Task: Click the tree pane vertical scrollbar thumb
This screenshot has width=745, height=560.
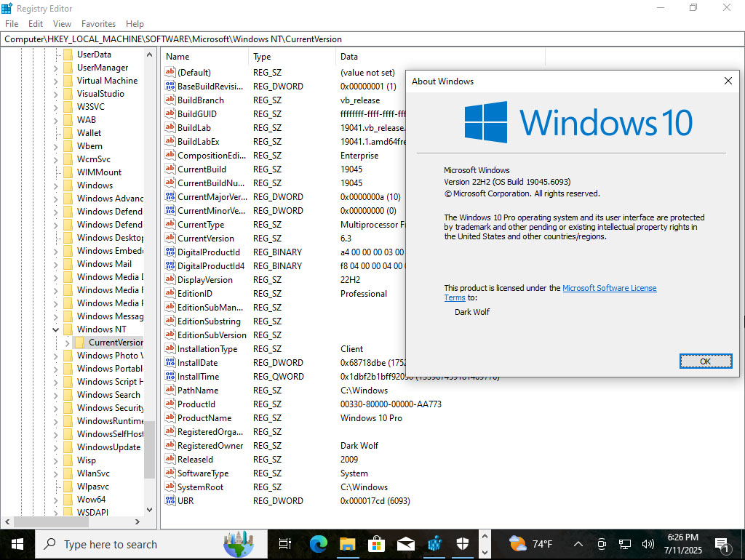Action: click(149, 449)
